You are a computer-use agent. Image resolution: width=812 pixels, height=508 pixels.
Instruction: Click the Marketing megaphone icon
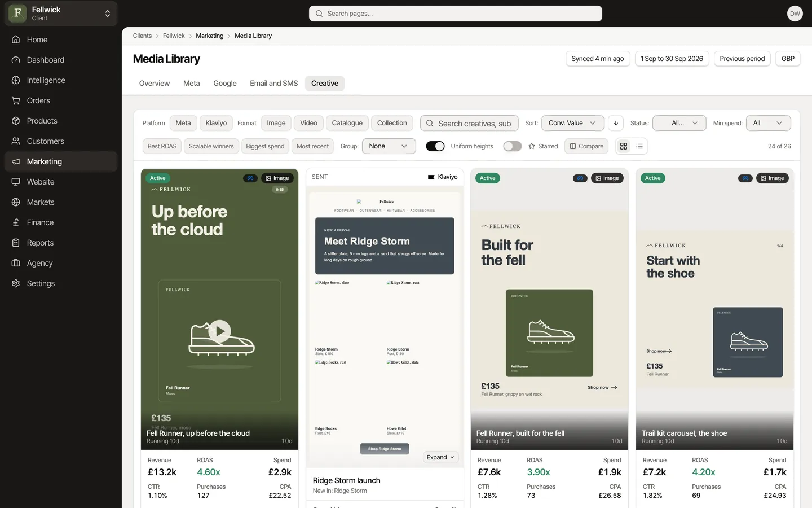[16, 161]
